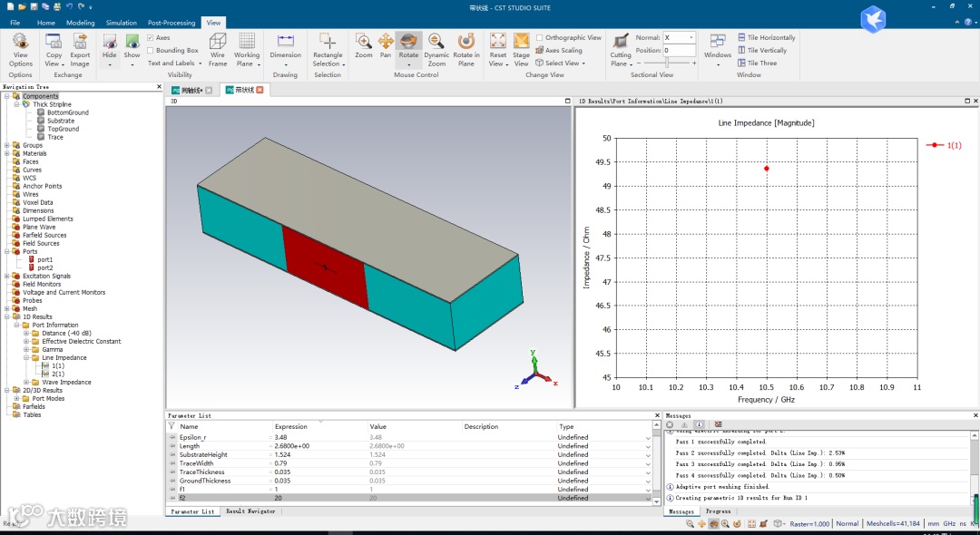Open Effective Dielectric Constant folder
The height and width of the screenshot is (535, 980).
click(x=82, y=342)
